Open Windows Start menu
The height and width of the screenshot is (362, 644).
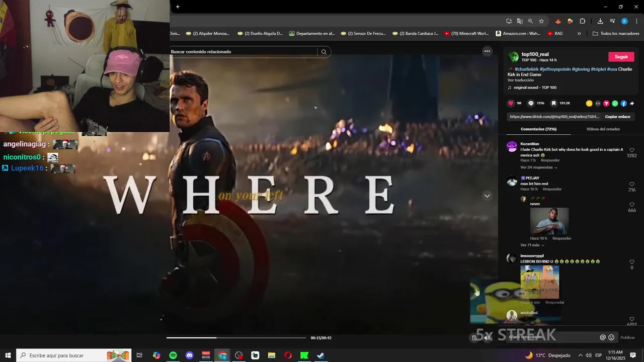tap(8, 355)
